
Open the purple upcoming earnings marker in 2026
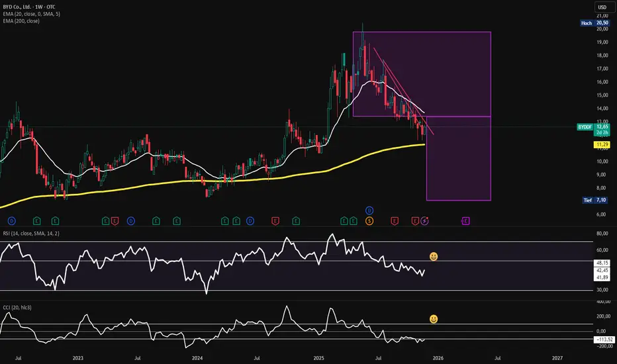click(465, 221)
